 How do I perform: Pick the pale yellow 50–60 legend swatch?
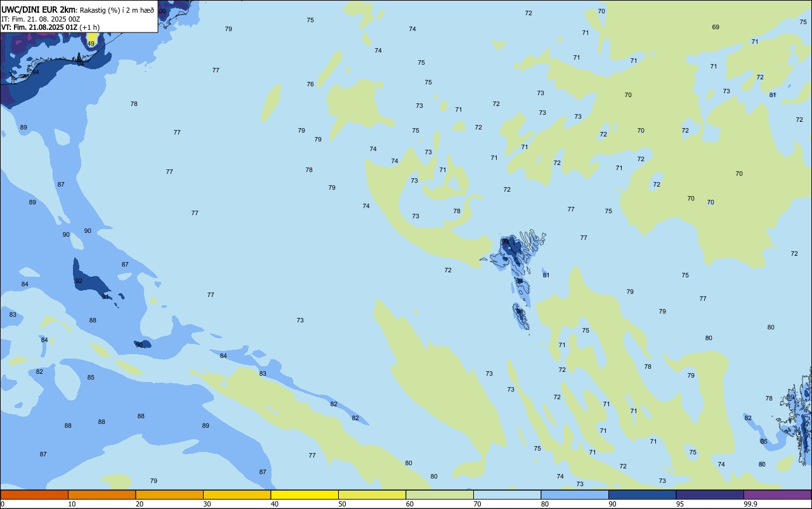click(x=372, y=494)
